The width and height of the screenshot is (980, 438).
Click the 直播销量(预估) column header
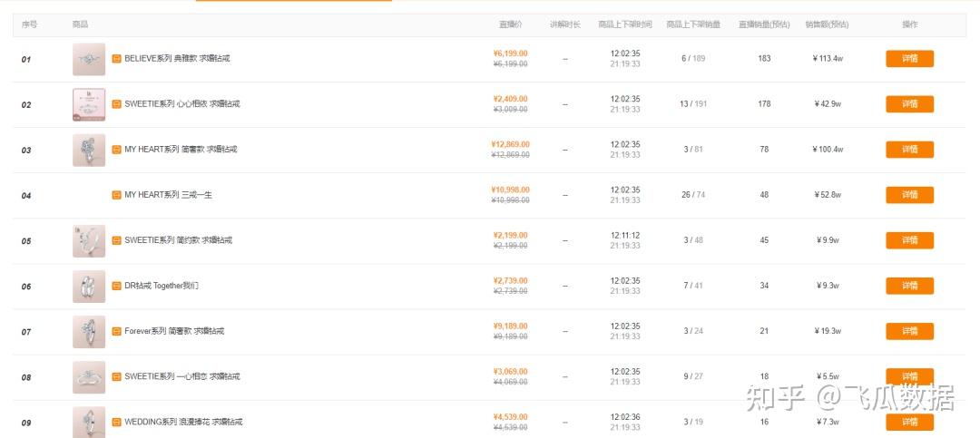(x=764, y=24)
